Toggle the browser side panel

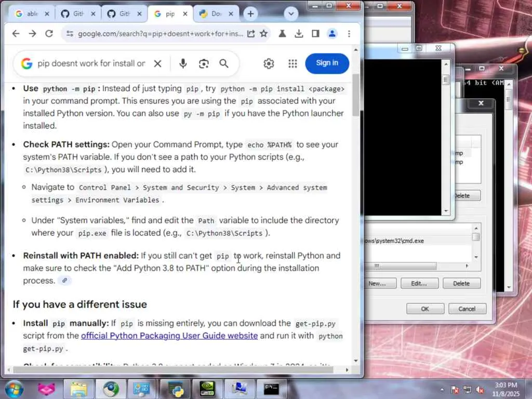[315, 34]
